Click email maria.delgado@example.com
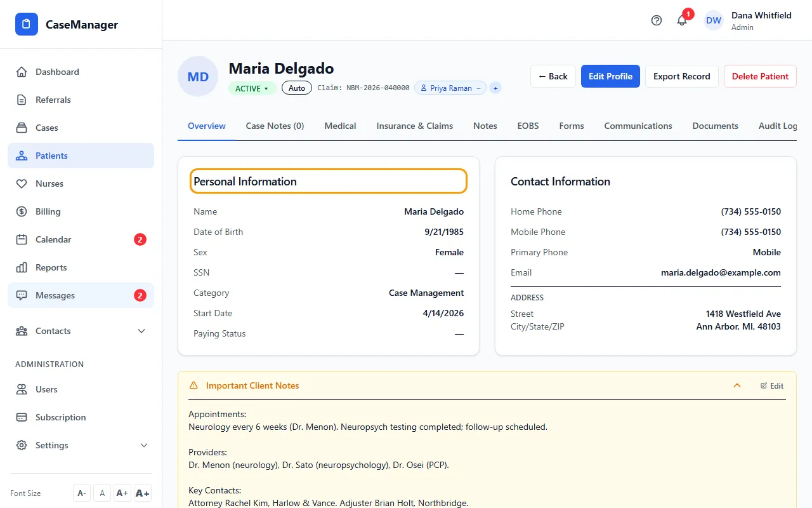 coord(721,272)
